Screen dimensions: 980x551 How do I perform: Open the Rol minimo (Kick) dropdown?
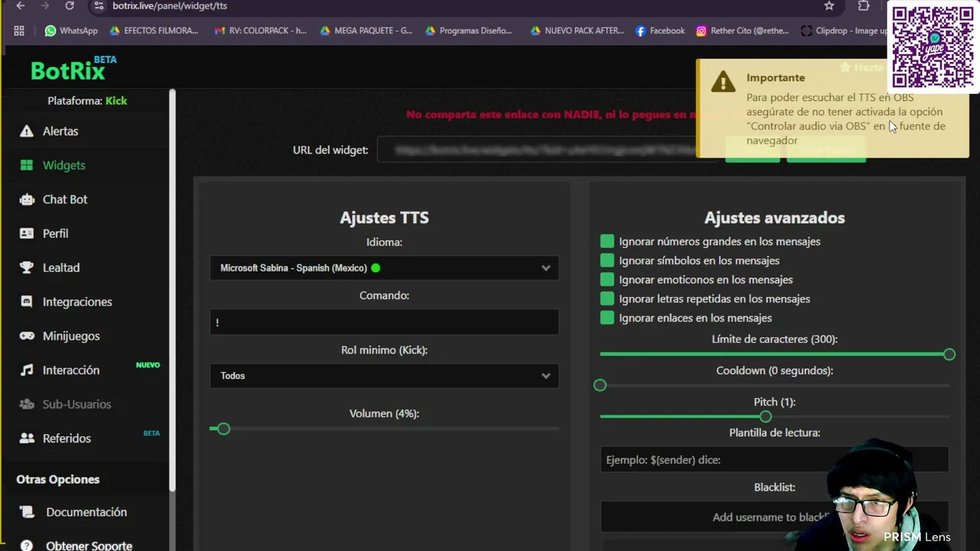[384, 376]
